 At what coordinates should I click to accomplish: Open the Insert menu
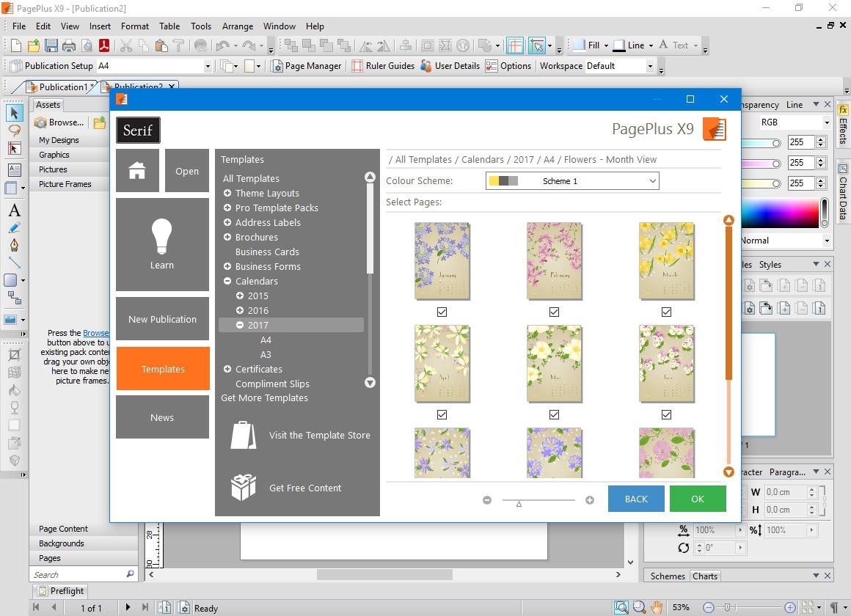[x=100, y=26]
